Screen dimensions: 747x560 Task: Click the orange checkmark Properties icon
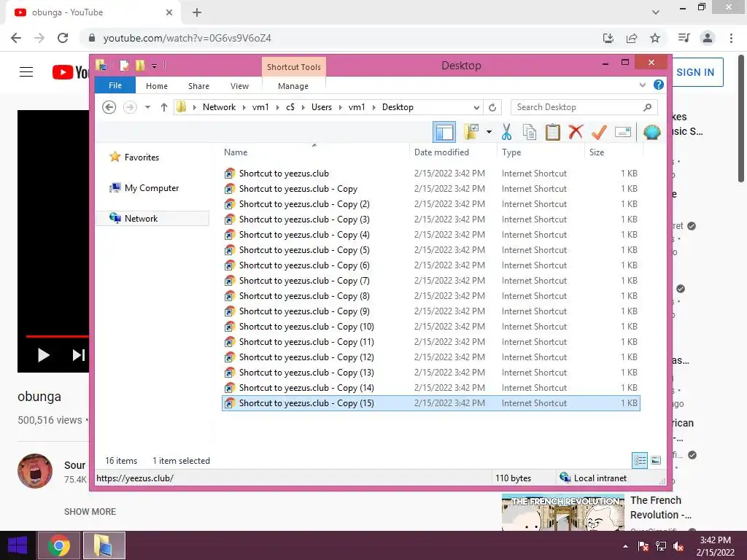pos(599,132)
